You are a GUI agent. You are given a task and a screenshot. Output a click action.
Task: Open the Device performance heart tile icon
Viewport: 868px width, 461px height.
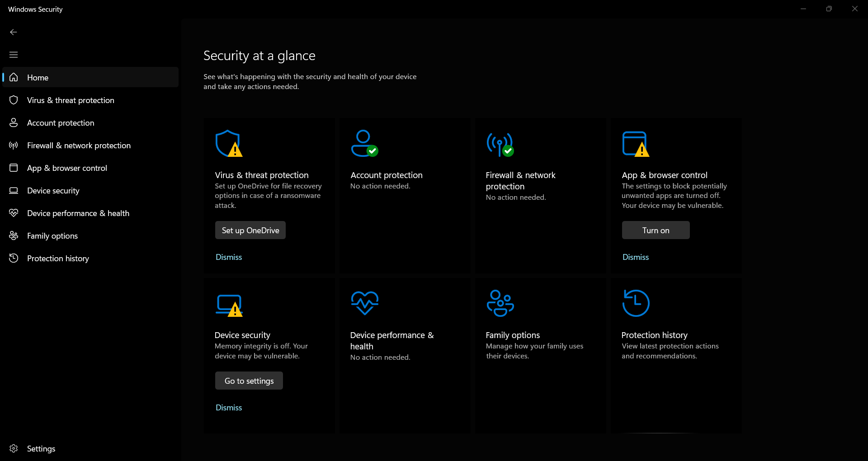(365, 303)
